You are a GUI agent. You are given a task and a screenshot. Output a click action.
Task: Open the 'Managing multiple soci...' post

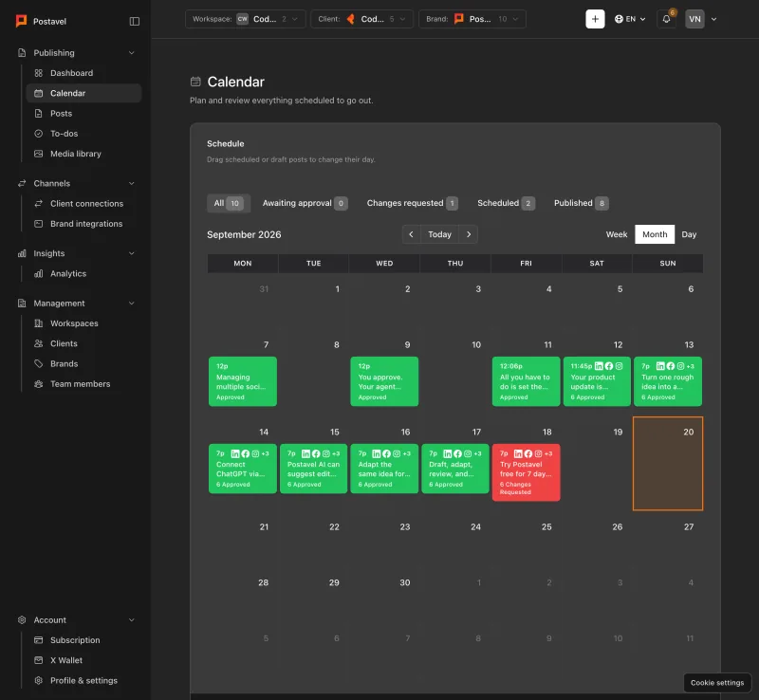243,381
